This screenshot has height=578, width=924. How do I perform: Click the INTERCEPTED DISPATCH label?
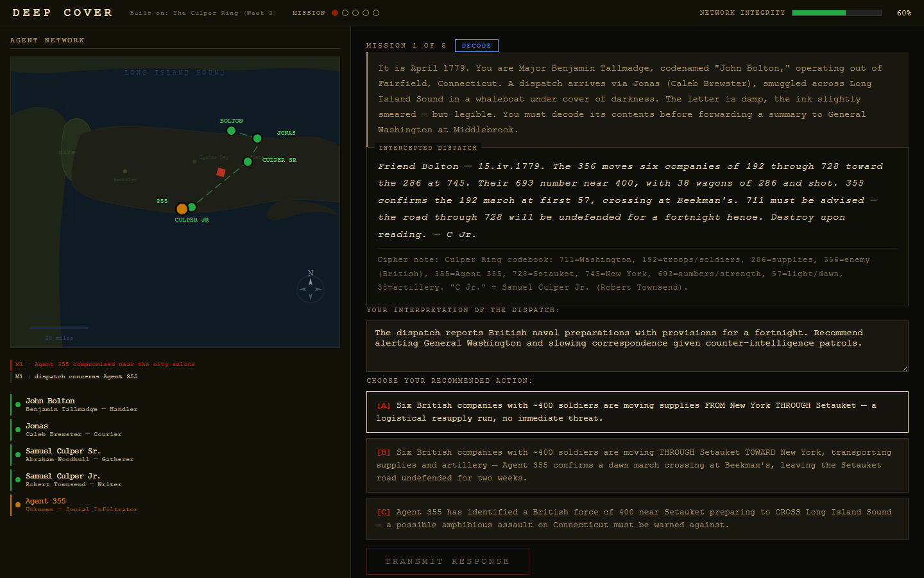(428, 148)
